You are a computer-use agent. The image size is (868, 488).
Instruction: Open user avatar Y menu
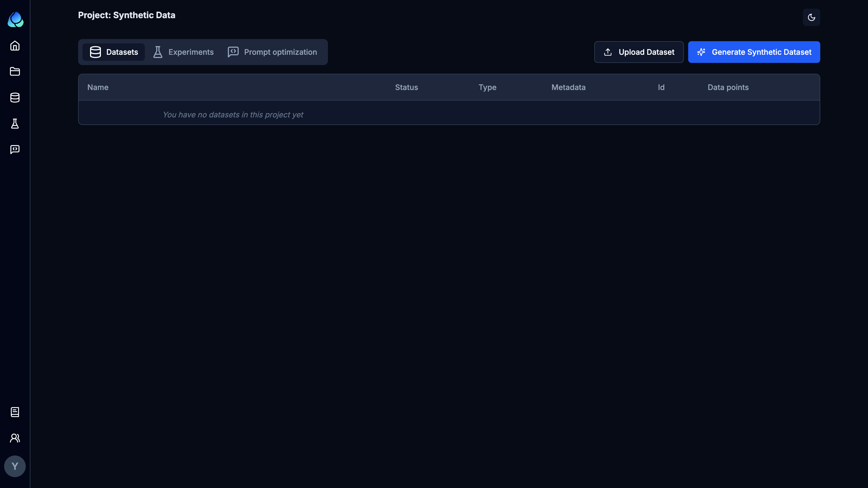[x=15, y=466]
